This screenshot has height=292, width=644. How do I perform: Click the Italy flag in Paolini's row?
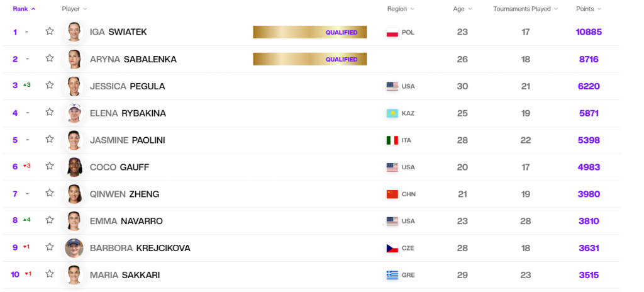[392, 140]
